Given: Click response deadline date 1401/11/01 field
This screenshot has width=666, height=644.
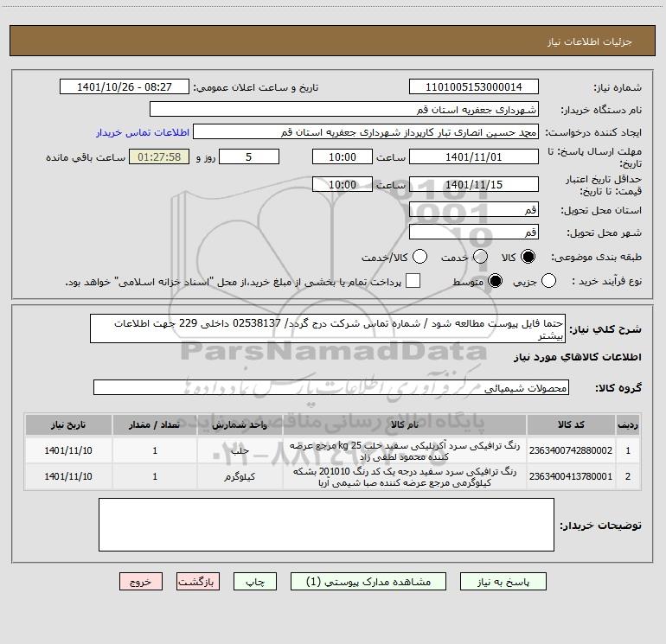Looking at the screenshot, I should click(474, 156).
